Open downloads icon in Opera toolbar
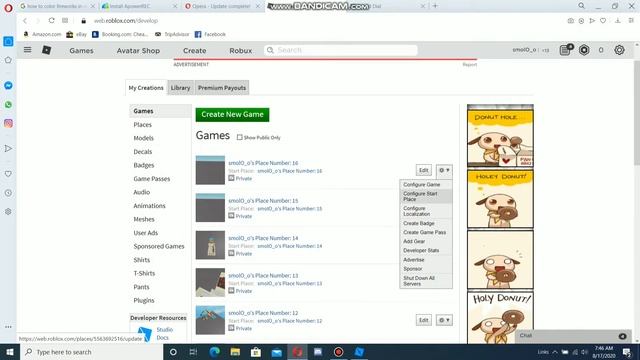The width and height of the screenshot is (640, 360). coord(618,20)
